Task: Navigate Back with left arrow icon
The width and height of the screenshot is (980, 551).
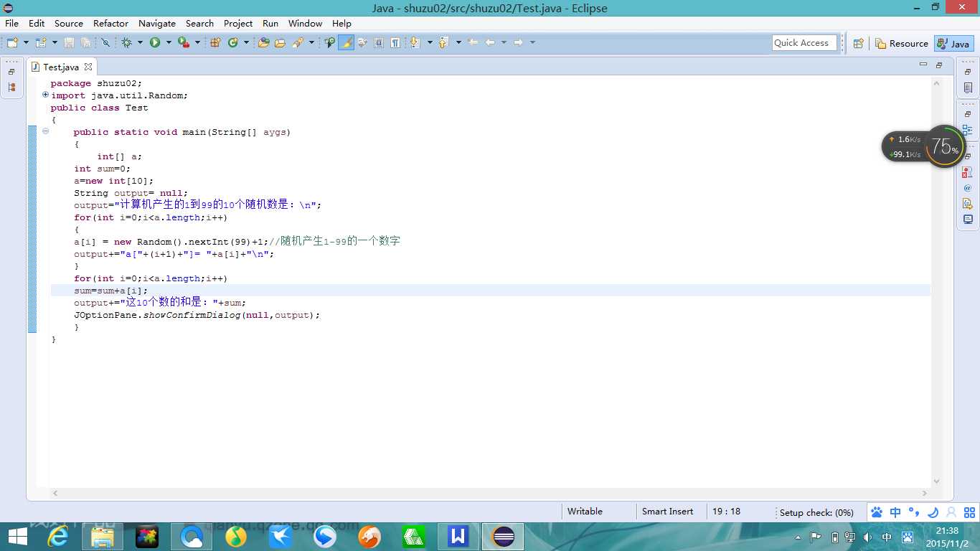Action: pos(490,42)
